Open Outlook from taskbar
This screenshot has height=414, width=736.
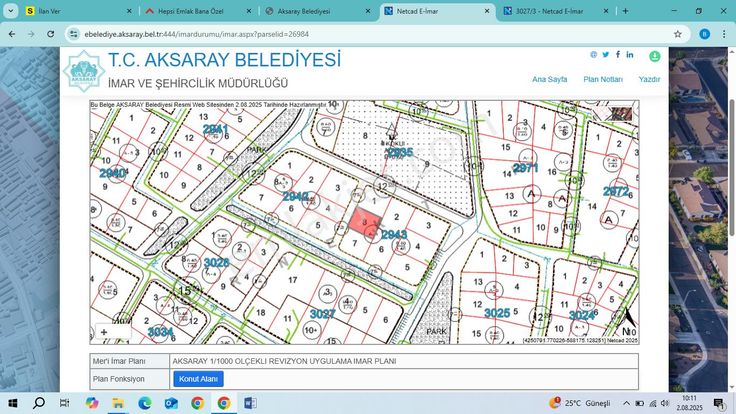click(171, 403)
